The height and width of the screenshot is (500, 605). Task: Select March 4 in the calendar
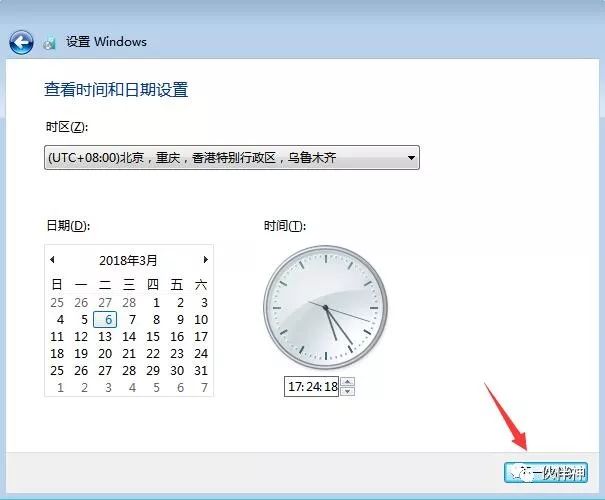pyautogui.click(x=60, y=319)
